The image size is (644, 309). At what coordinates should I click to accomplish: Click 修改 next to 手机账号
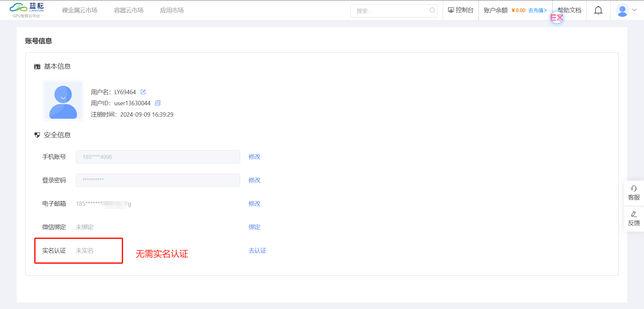255,157
